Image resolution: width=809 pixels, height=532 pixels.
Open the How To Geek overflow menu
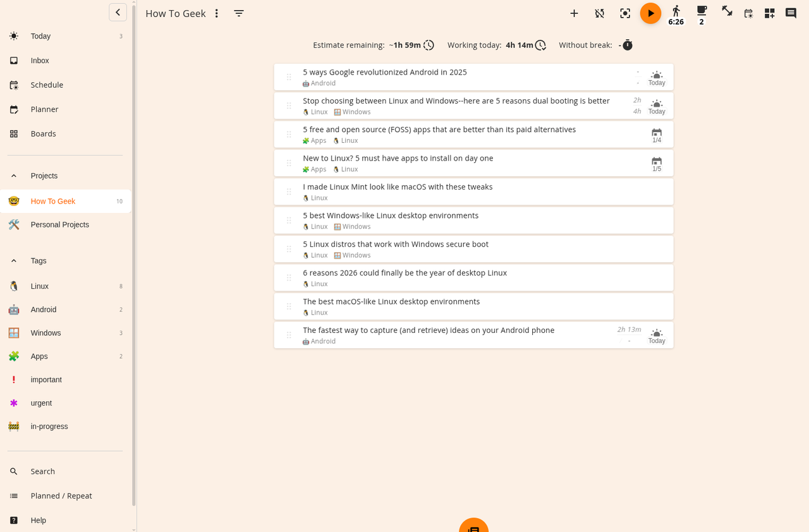click(x=216, y=13)
